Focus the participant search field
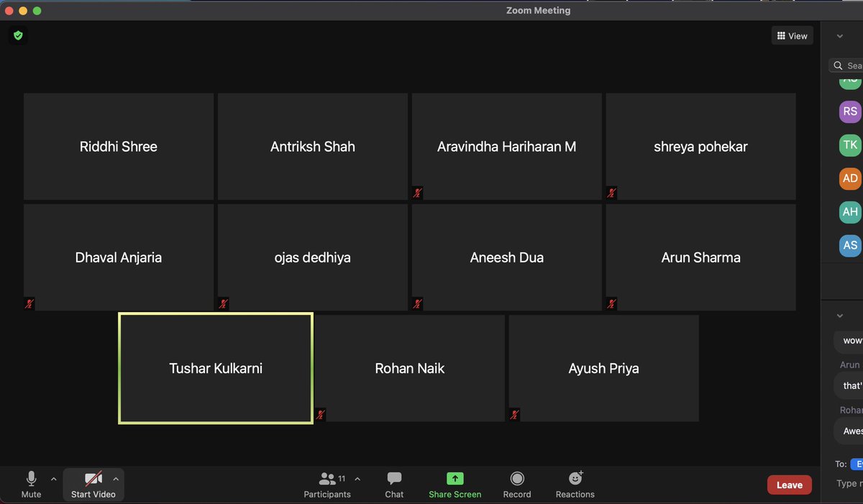The height and width of the screenshot is (504, 863). pyautogui.click(x=846, y=65)
